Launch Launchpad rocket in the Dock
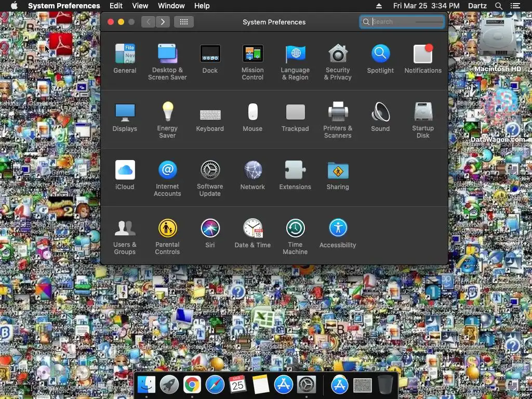Viewport: 532px width, 399px height. click(169, 385)
